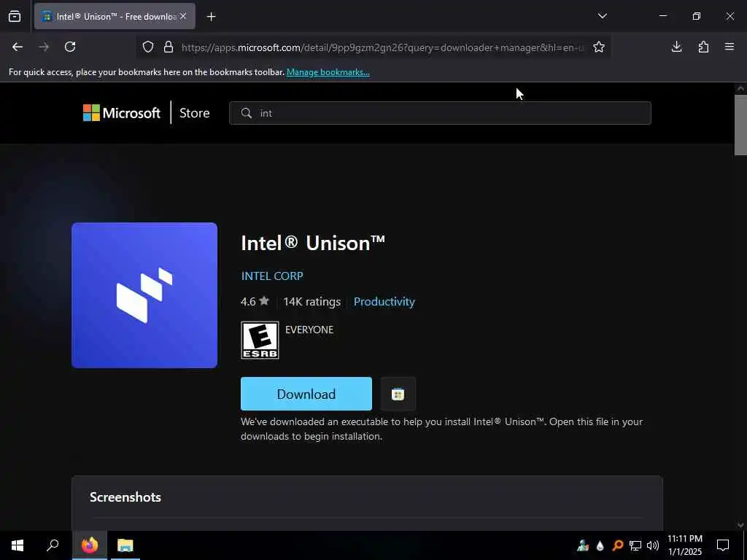This screenshot has width=747, height=560.
Task: Bookmark this page with the star
Action: coord(599,47)
